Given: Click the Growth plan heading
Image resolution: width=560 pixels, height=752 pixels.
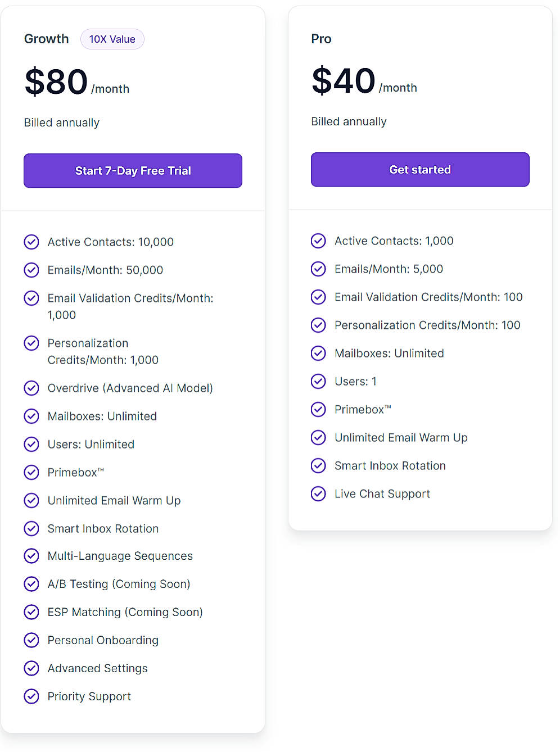Looking at the screenshot, I should point(46,39).
